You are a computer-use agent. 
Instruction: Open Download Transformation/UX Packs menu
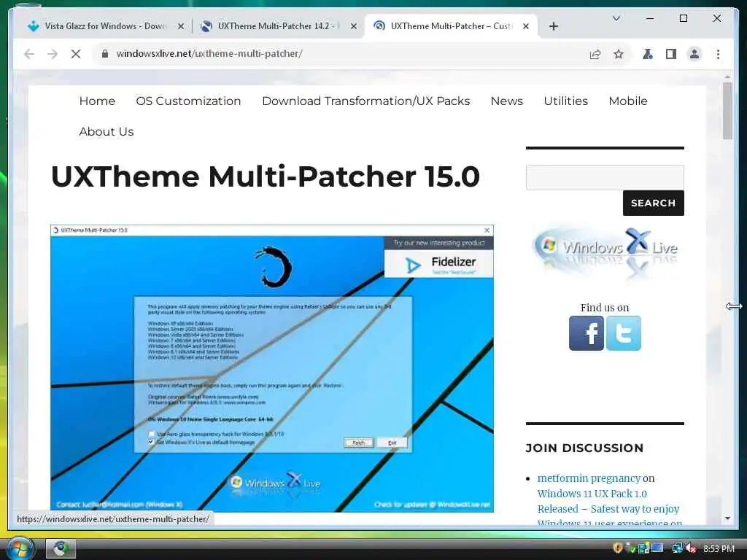pyautogui.click(x=366, y=101)
